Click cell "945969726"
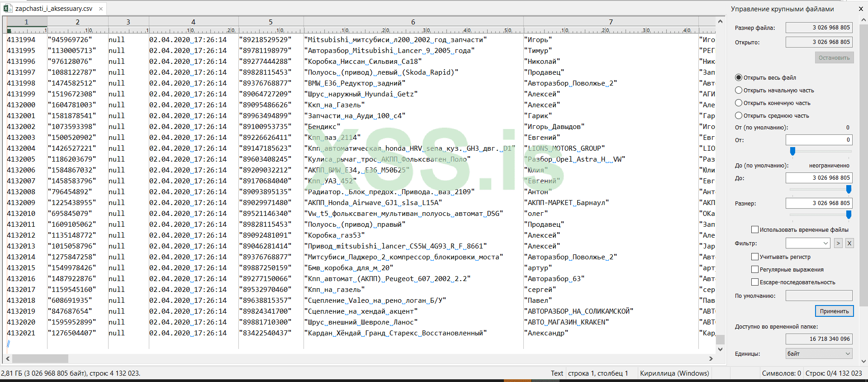 pos(70,40)
